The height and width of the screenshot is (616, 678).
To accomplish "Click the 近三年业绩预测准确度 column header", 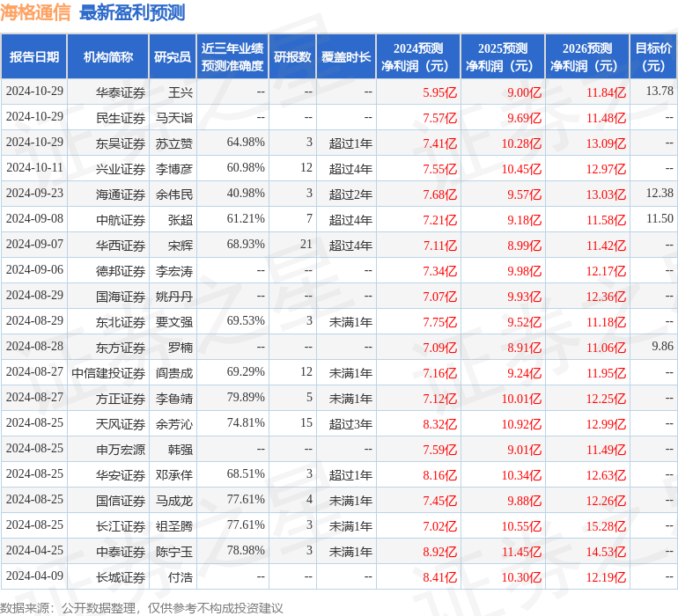I will coord(232,56).
